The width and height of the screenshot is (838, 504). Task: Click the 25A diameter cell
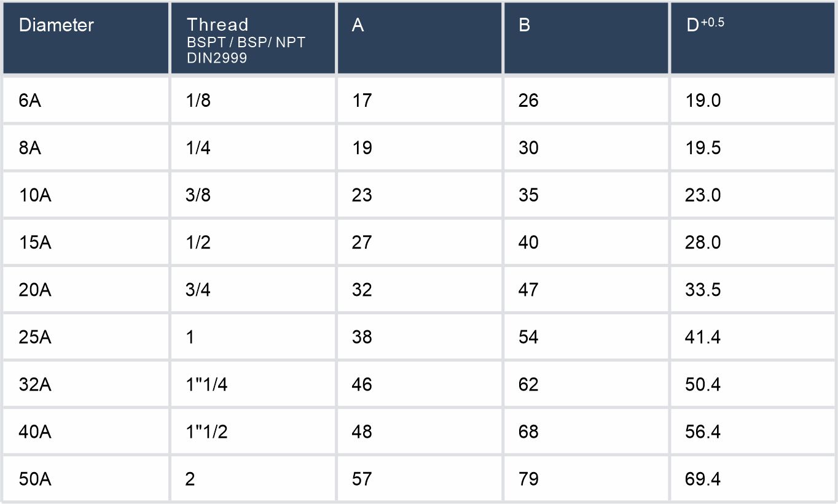pyautogui.click(x=35, y=337)
